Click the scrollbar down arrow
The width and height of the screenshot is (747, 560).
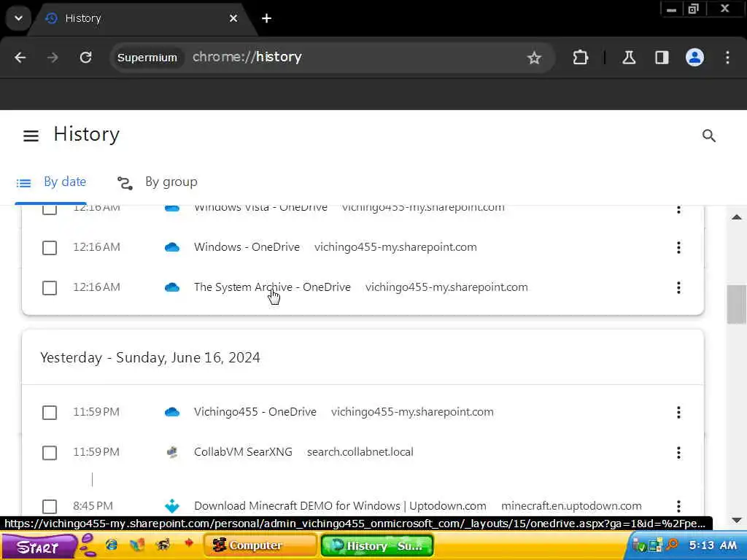click(x=737, y=520)
